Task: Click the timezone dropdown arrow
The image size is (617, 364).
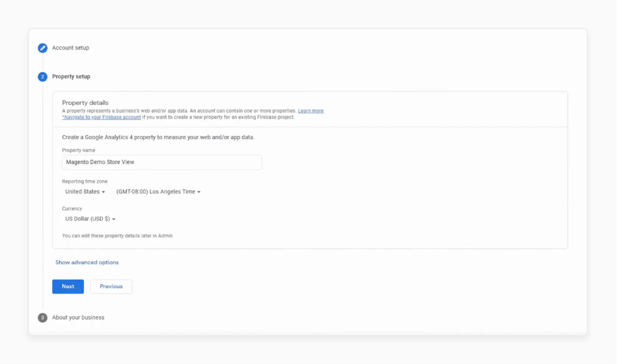Action: pyautogui.click(x=199, y=192)
